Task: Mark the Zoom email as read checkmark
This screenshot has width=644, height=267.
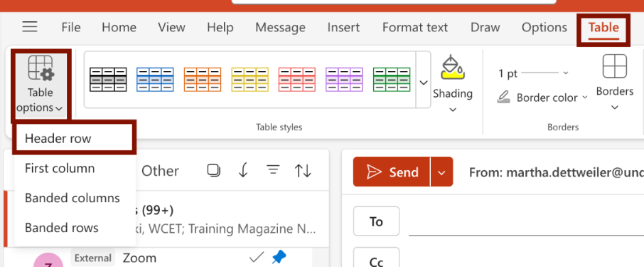Action: click(x=257, y=258)
